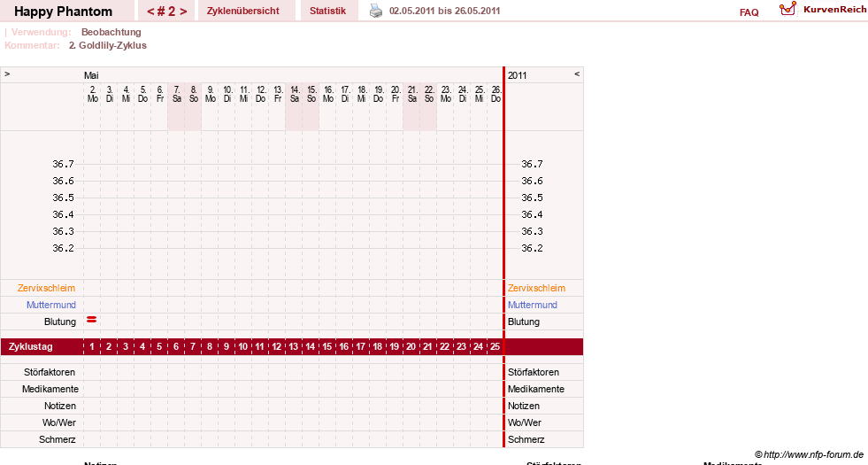Select the '20. Fr' date column header
Image resolution: width=868 pixels, height=465 pixels.
pyautogui.click(x=396, y=94)
